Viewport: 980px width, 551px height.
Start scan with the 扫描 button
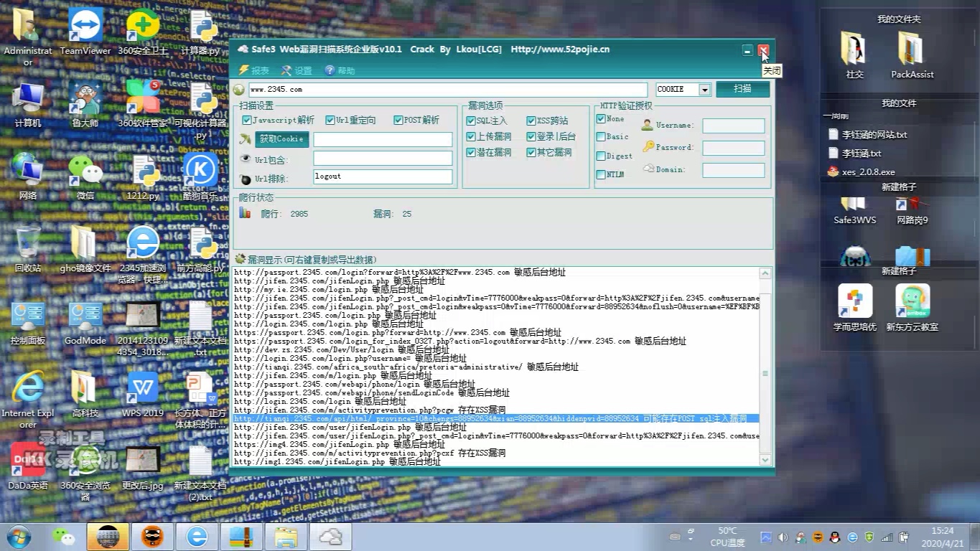click(742, 89)
